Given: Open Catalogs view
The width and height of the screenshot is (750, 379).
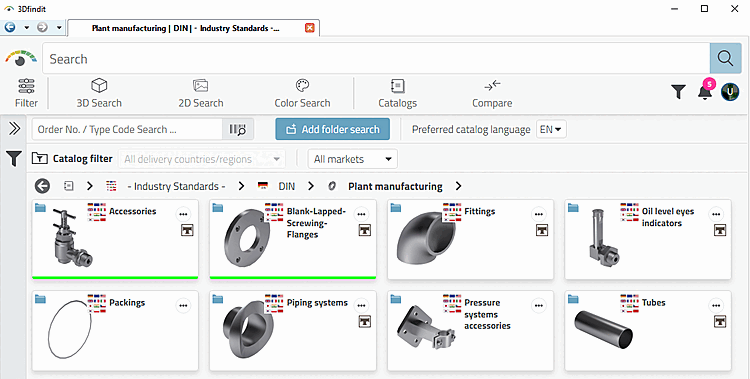Looking at the screenshot, I should pos(397,93).
